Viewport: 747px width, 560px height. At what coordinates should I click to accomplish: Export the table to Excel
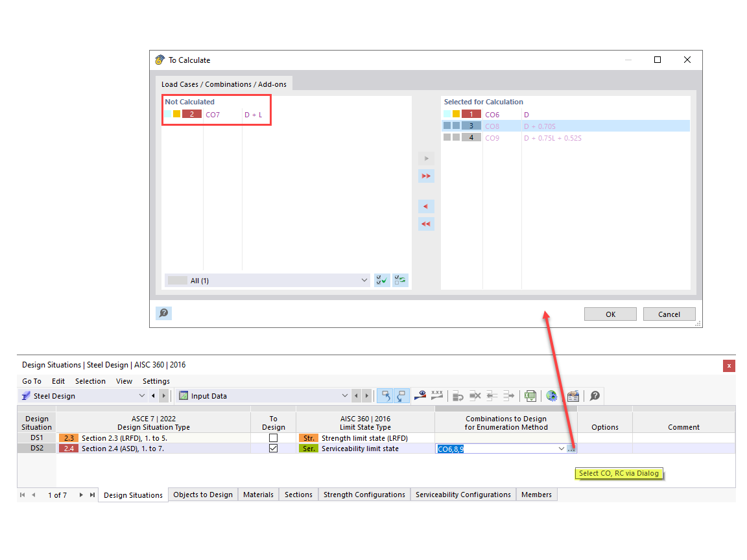click(x=530, y=395)
